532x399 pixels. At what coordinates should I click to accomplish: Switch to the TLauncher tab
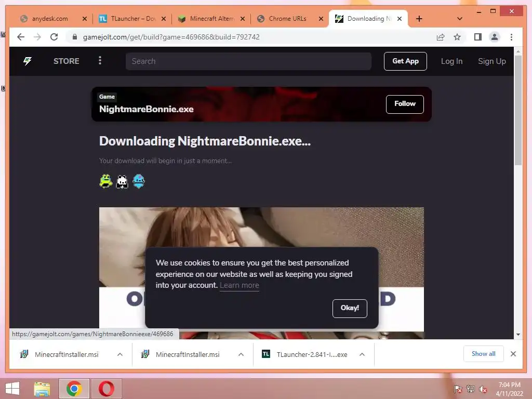(x=131, y=19)
